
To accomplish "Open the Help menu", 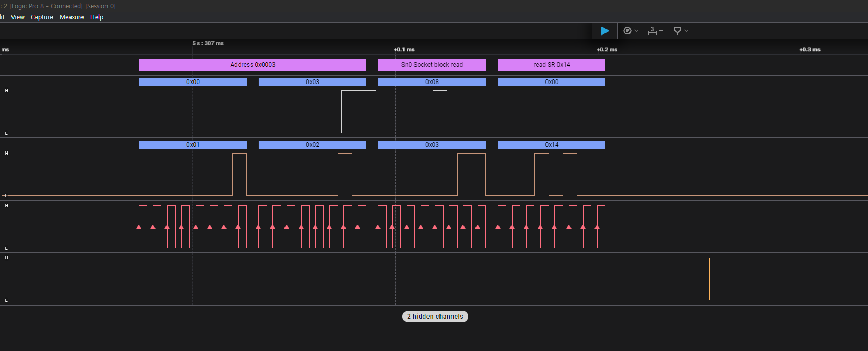I will click(97, 17).
